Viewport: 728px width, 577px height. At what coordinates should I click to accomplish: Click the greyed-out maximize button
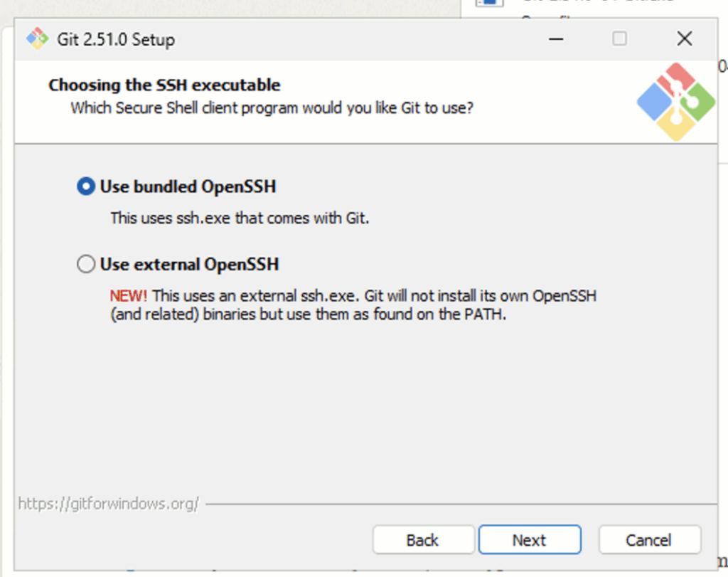[x=620, y=39]
